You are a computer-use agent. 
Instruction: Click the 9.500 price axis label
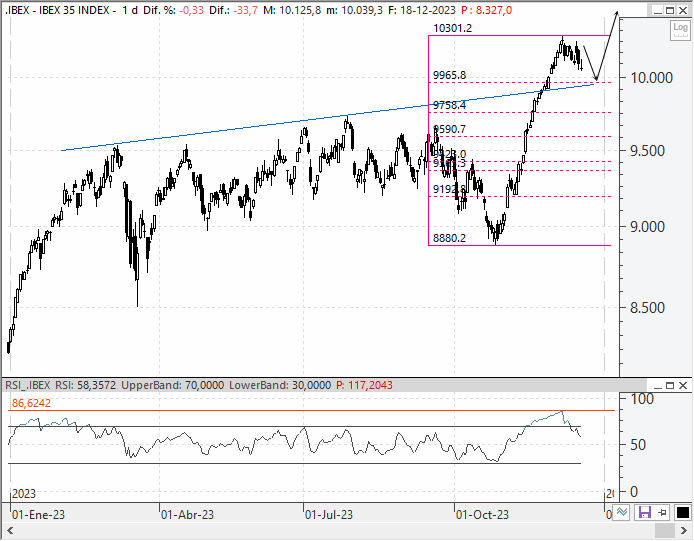click(x=648, y=151)
